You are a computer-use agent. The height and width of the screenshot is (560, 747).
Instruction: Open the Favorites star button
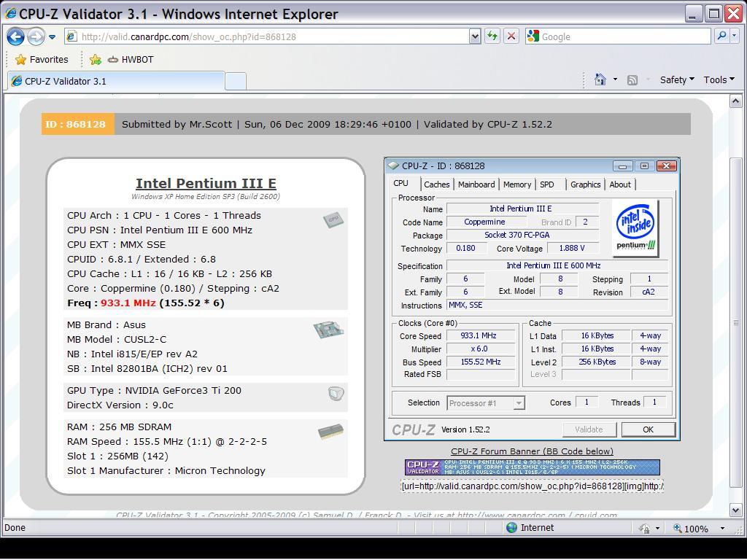[42, 60]
